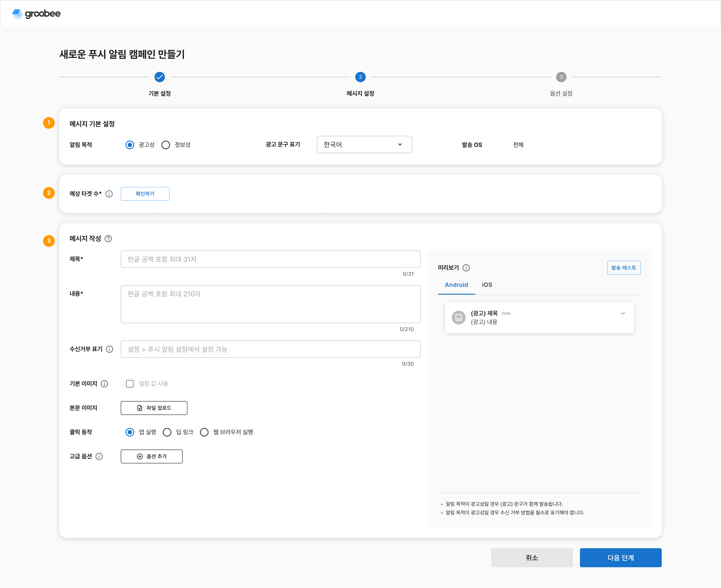The height and width of the screenshot is (588, 721).
Task: Click info icon next to 미리보기
Action: pos(466,268)
